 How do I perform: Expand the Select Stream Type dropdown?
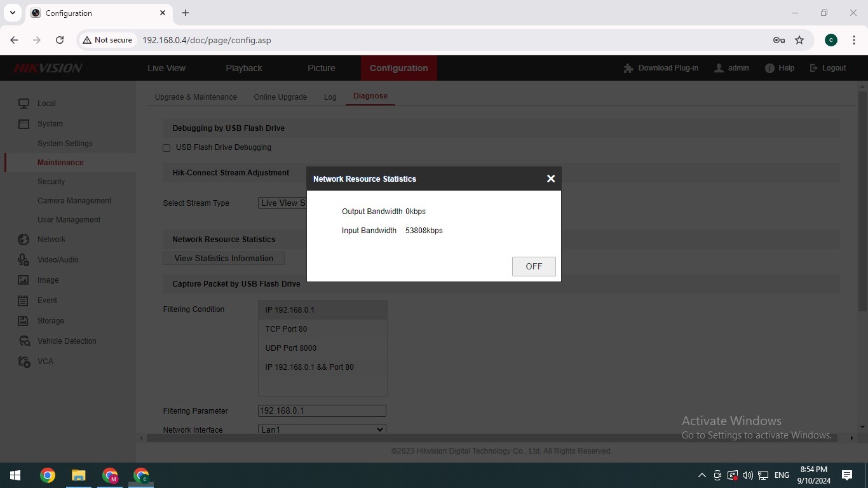pyautogui.click(x=283, y=203)
